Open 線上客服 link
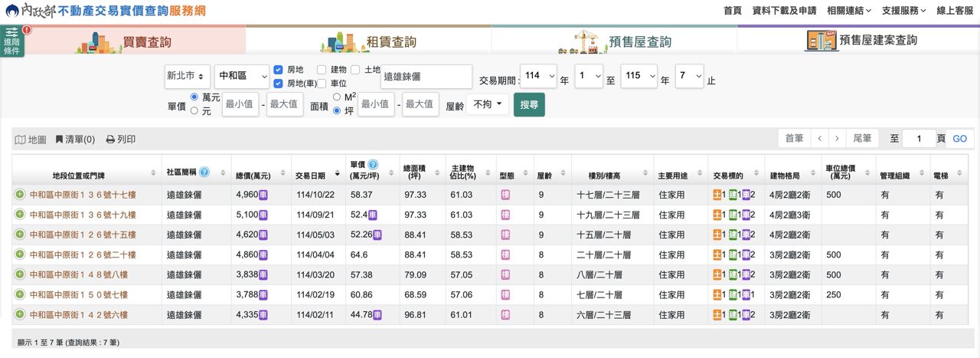 point(954,11)
